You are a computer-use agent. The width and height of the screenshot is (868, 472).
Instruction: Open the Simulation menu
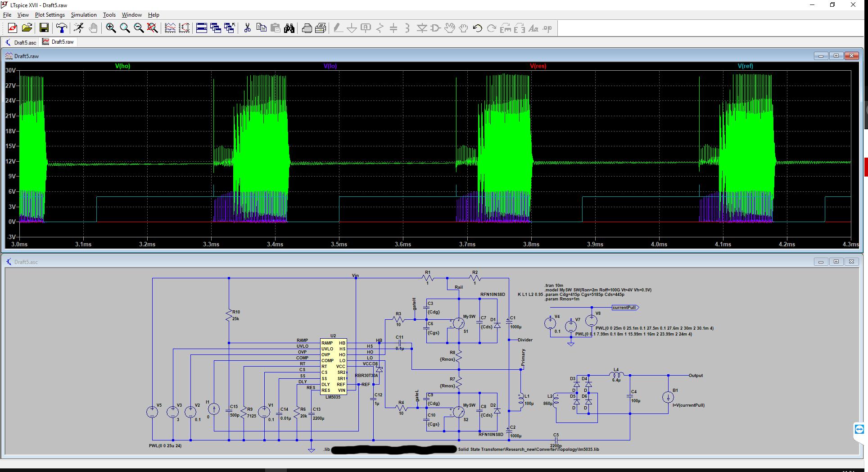(84, 14)
